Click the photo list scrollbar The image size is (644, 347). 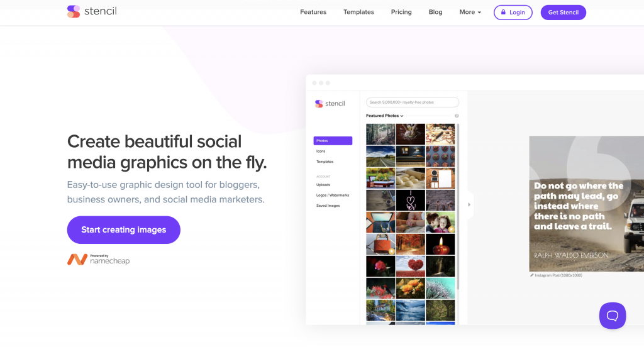pos(458,206)
